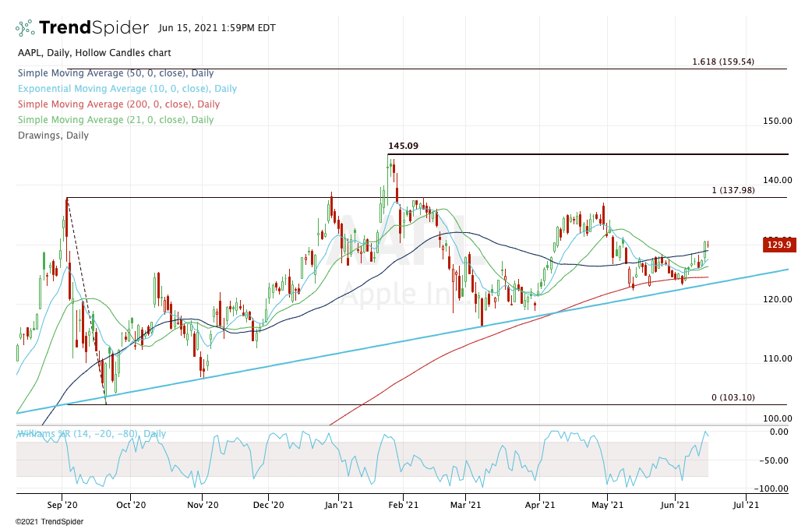Click the Mar '21 date axis label
Viewport: 812px width, 529px height.
click(465, 505)
